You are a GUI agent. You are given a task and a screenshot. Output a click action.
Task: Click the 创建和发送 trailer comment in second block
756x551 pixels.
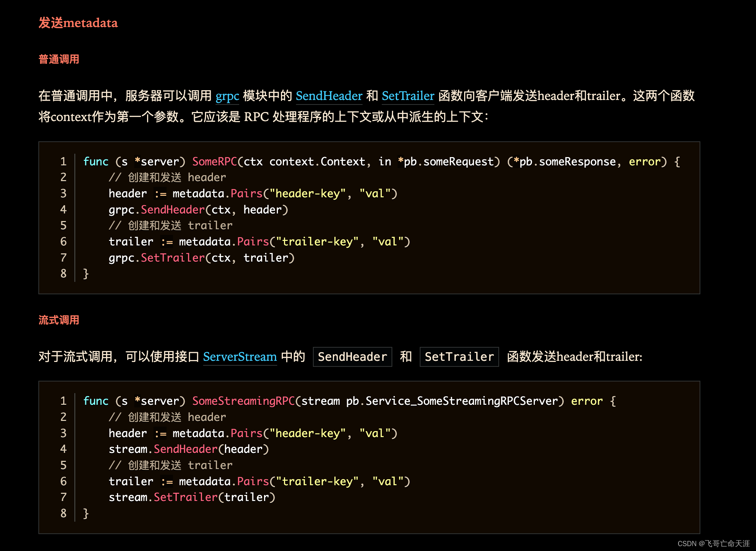(x=171, y=465)
